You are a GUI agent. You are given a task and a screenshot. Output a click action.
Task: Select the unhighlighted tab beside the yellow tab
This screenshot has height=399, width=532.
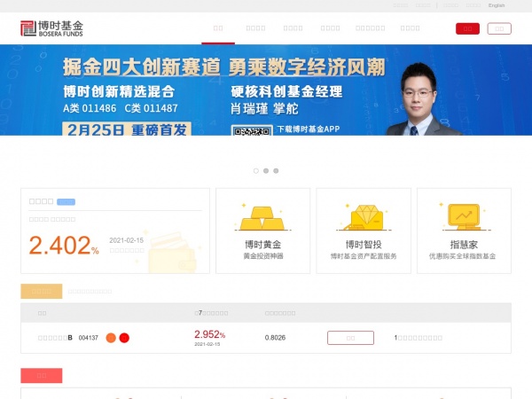pyautogui.click(x=90, y=291)
